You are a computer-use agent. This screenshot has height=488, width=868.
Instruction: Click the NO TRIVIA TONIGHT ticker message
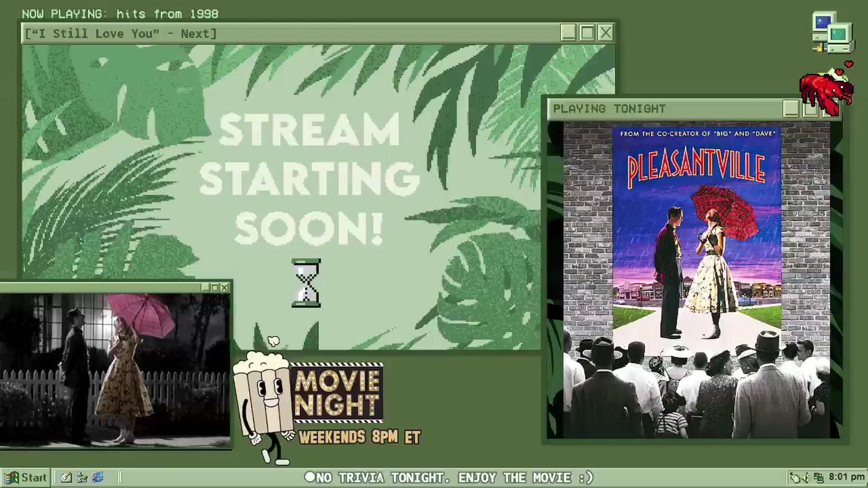pyautogui.click(x=449, y=478)
